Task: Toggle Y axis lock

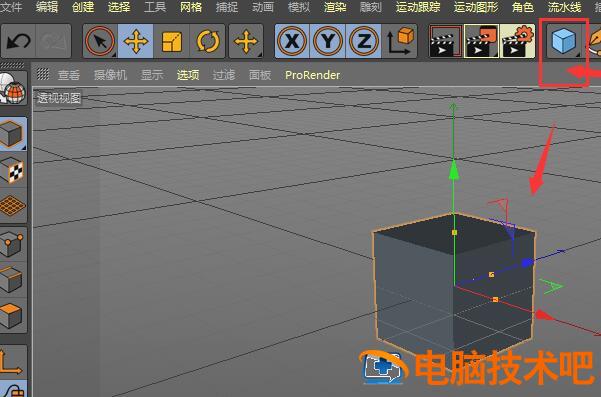Action: (328, 41)
